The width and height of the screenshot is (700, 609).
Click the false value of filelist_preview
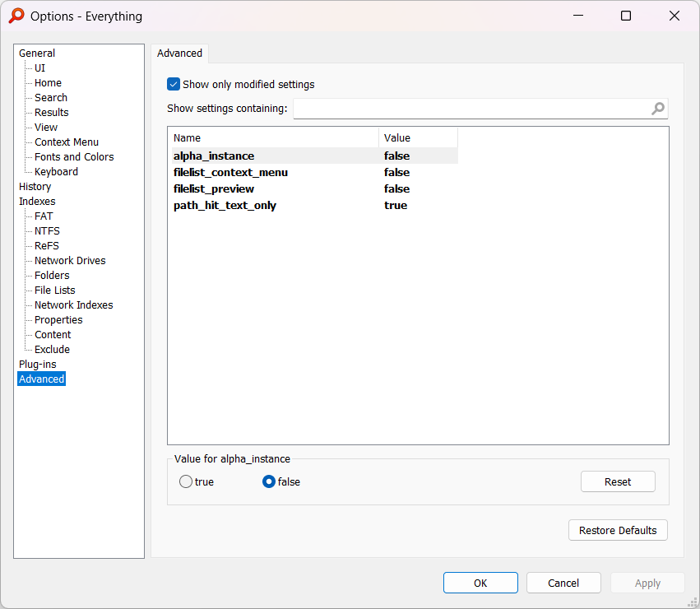click(x=396, y=189)
